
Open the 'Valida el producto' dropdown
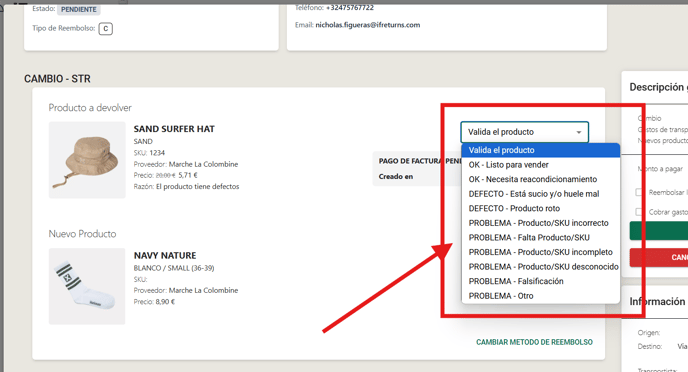[524, 132]
